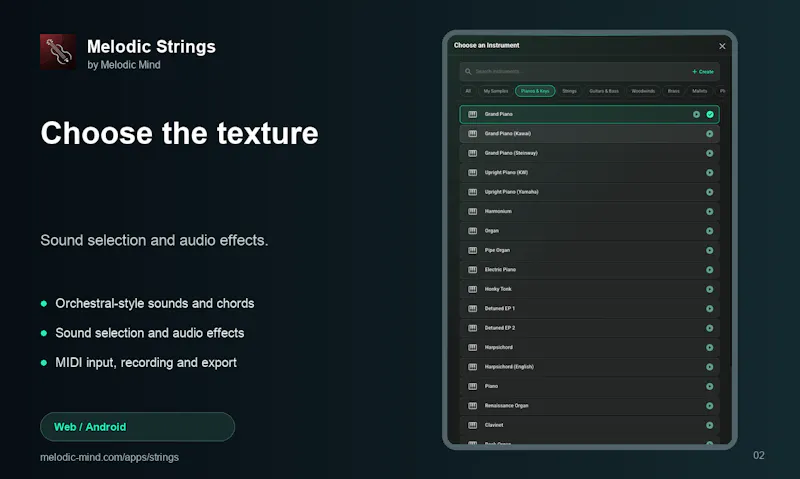This screenshot has height=479, width=800.
Task: Play preview of Honky Tonk
Action: click(709, 289)
